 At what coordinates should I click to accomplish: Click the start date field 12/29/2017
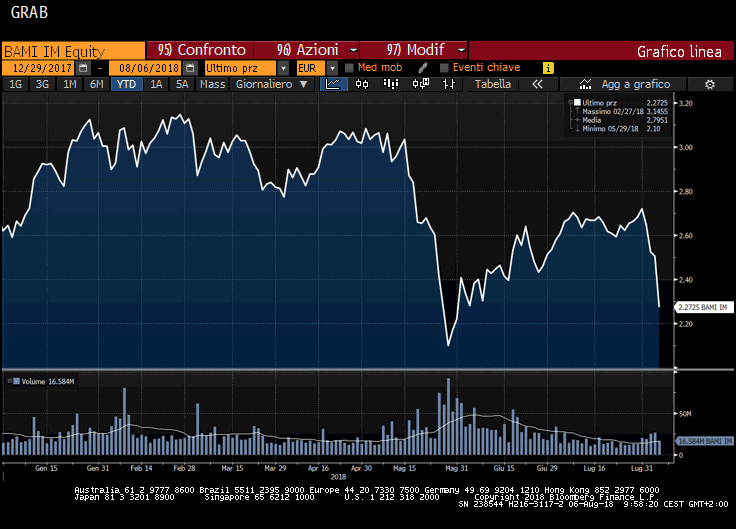[39, 68]
